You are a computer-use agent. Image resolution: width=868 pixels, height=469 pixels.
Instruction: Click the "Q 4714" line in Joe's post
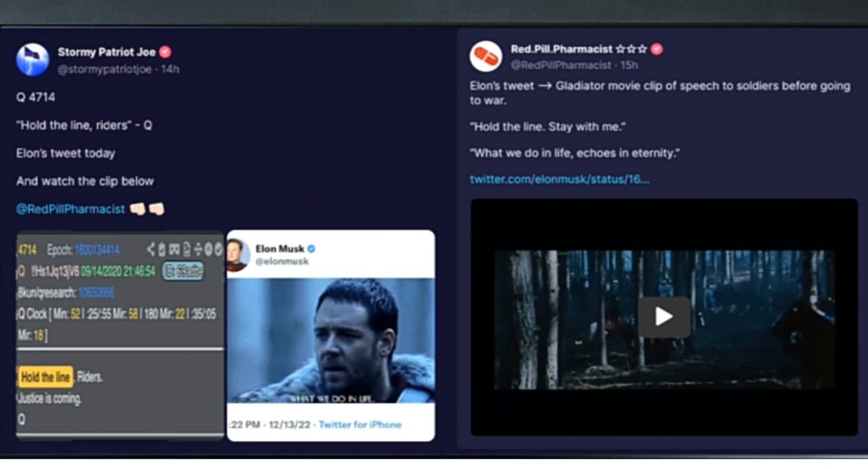pos(36,98)
